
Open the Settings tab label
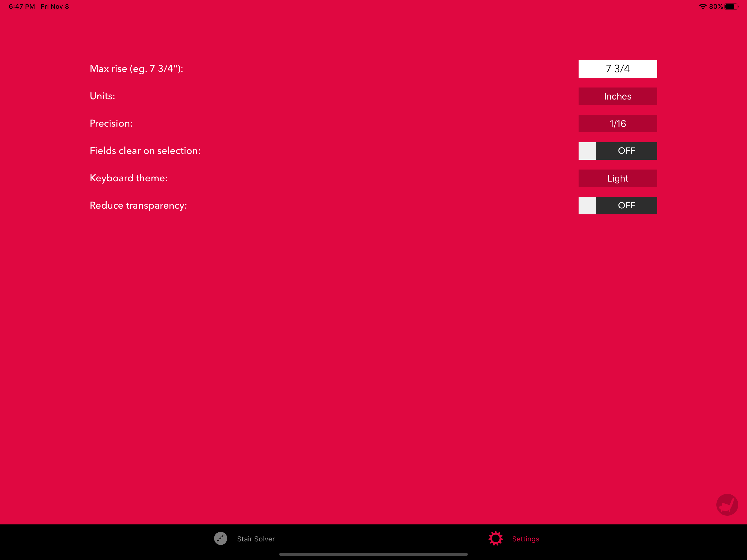coord(526,539)
